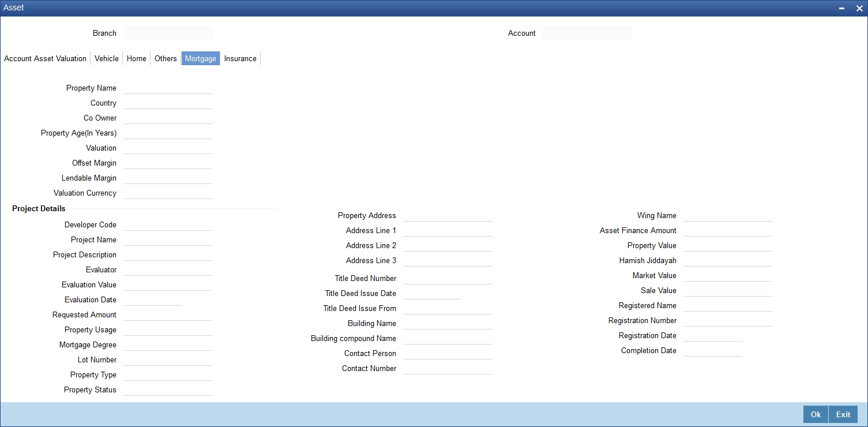
Task: Focus the Requested Amount field
Action: pyautogui.click(x=167, y=314)
